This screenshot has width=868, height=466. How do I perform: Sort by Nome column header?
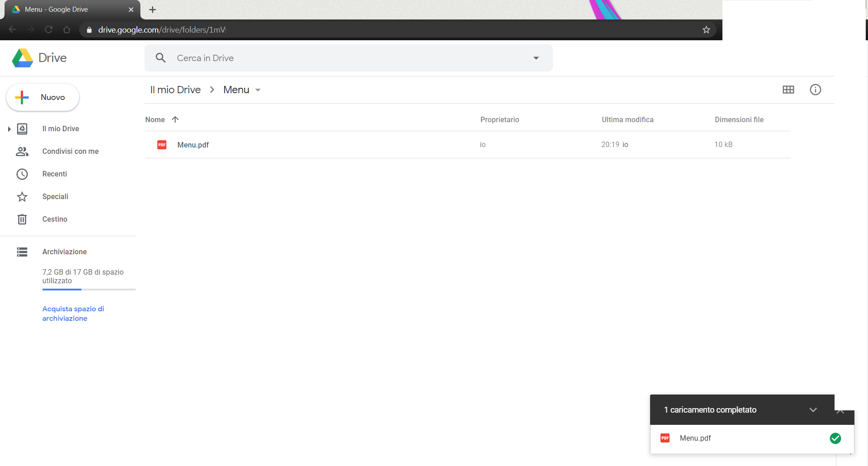click(155, 120)
